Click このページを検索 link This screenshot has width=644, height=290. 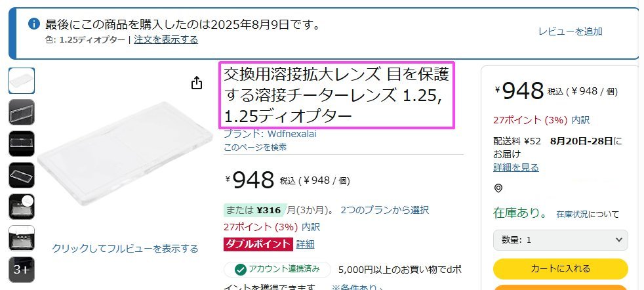tap(255, 147)
